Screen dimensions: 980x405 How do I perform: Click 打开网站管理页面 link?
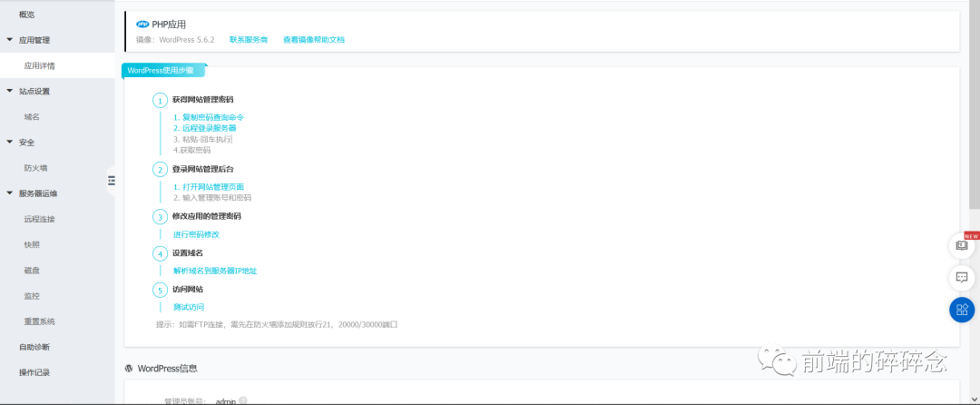tap(209, 187)
